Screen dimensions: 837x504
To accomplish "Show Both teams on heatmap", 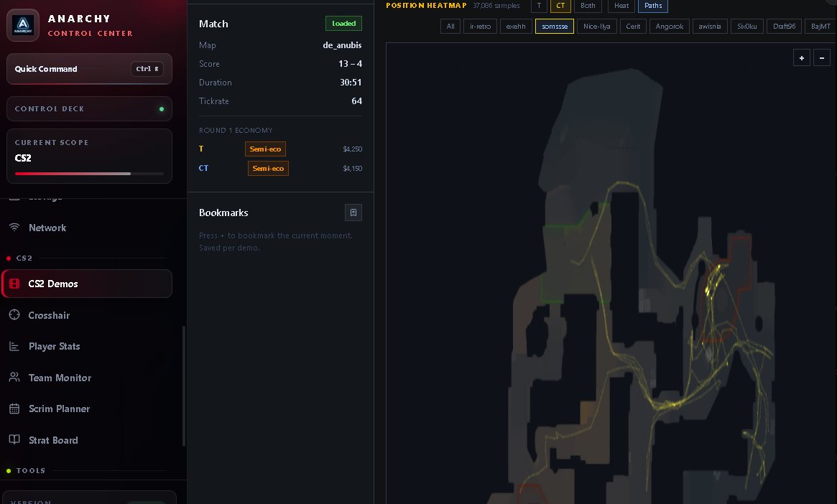I will tap(588, 6).
